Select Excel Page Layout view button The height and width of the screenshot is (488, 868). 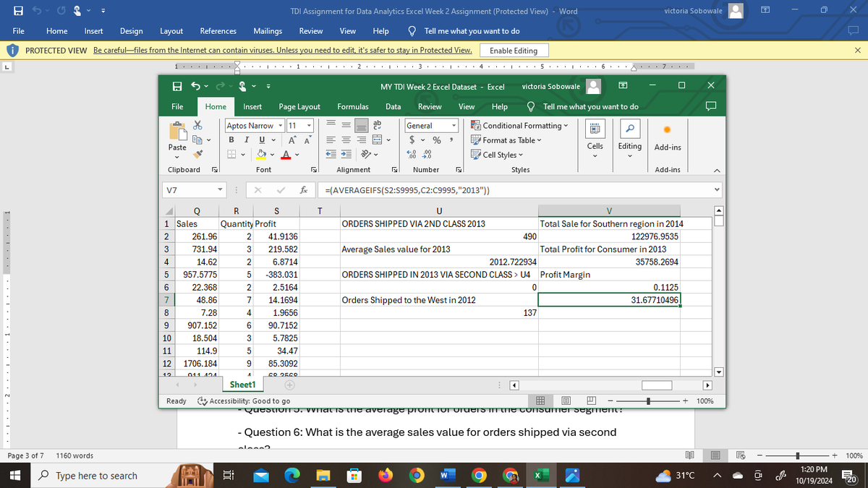pyautogui.click(x=566, y=401)
